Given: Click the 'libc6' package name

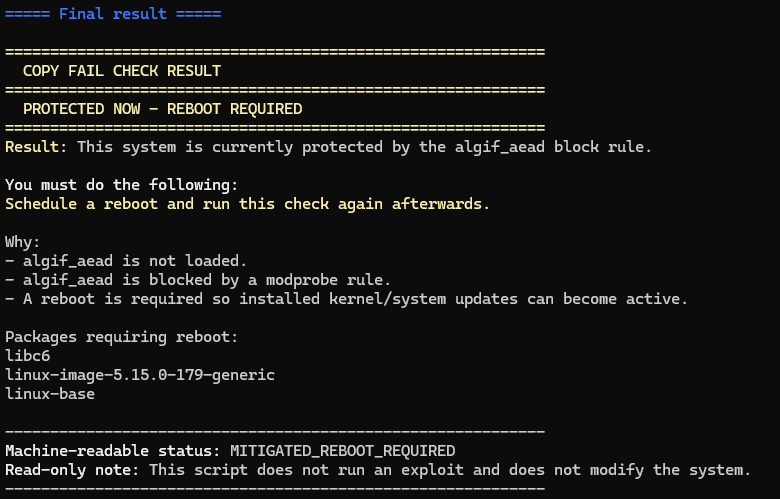Looking at the screenshot, I should tap(27, 356).
